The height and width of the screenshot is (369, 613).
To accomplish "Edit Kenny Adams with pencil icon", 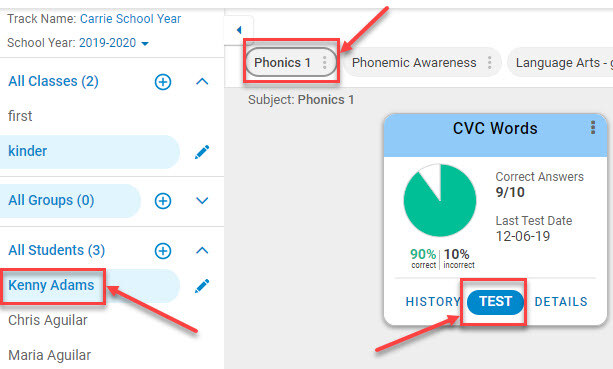I will pos(202,286).
